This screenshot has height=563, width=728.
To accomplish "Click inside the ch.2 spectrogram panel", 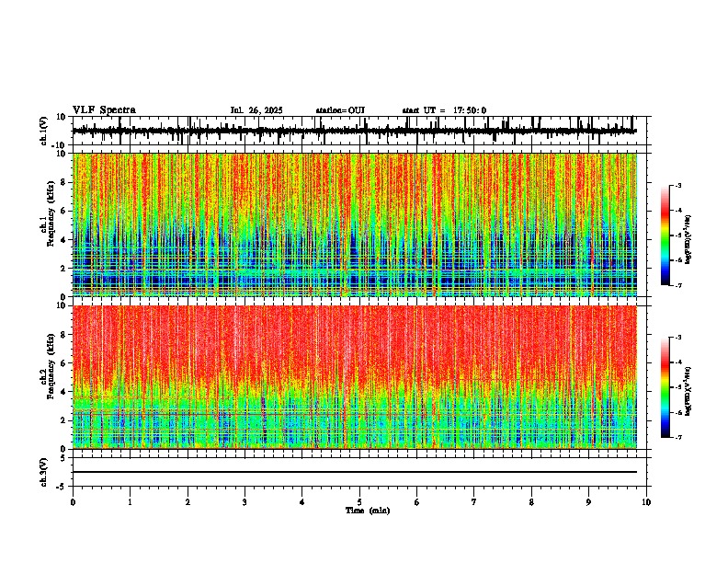I will click(x=355, y=377).
